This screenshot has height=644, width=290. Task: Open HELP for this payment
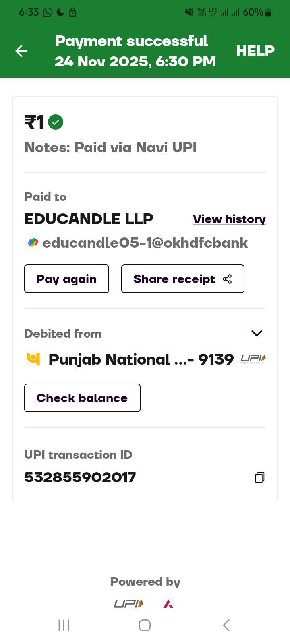tap(255, 51)
